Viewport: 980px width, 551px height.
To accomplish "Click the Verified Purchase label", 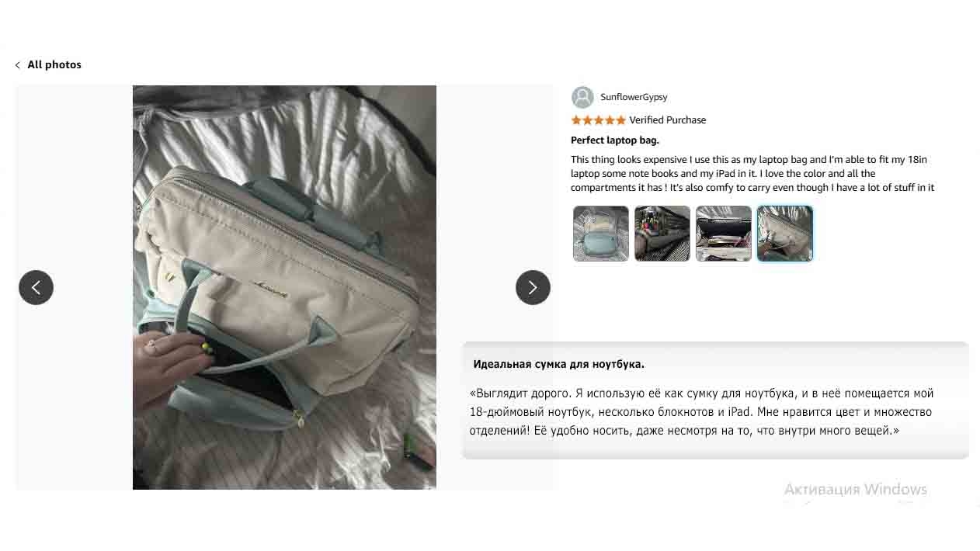I will (x=668, y=120).
